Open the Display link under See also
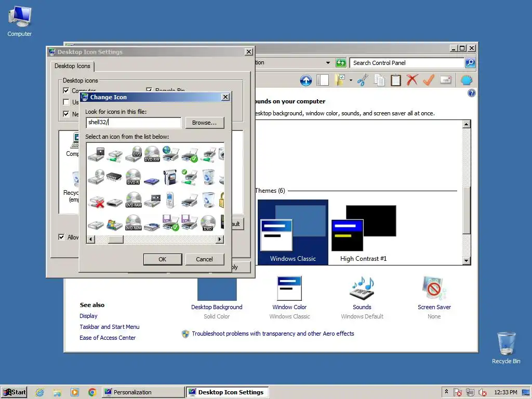Image resolution: width=532 pixels, height=399 pixels. (88, 316)
